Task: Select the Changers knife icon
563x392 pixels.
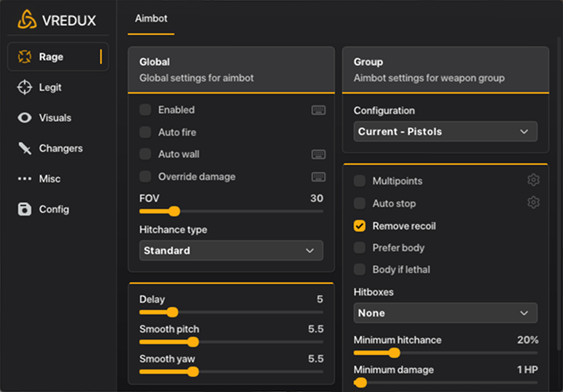Action: [x=25, y=148]
